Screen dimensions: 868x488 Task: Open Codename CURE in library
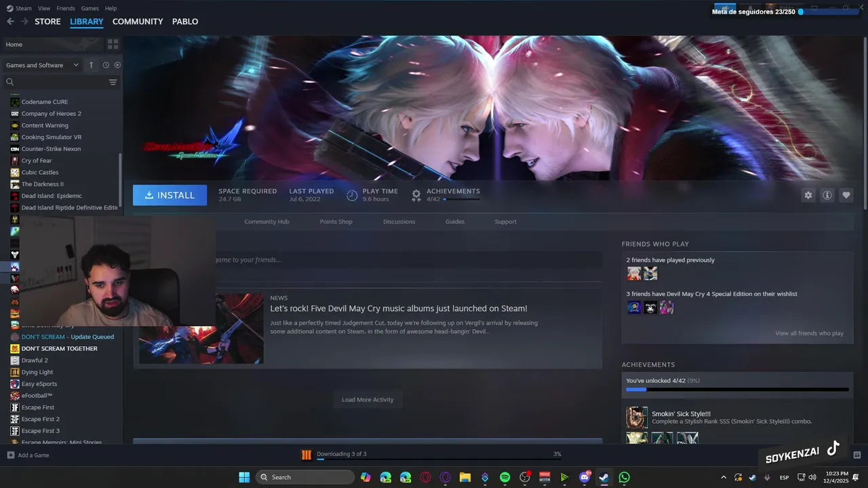click(x=45, y=102)
